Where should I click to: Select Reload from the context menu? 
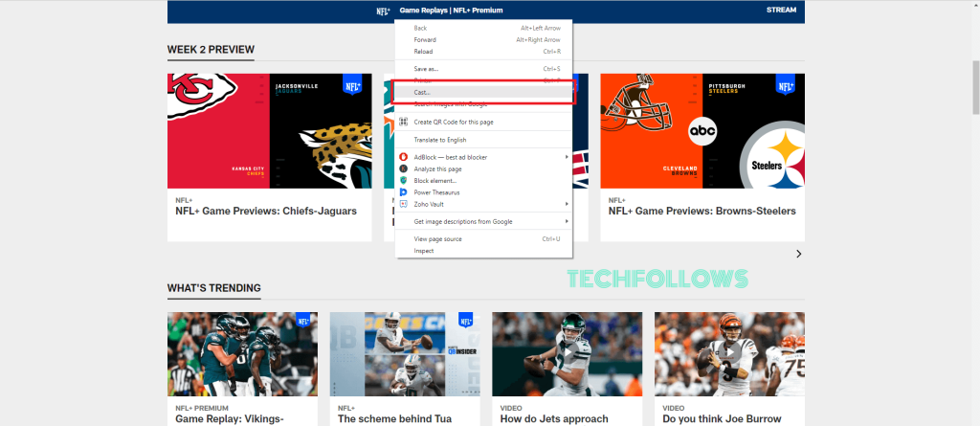coord(483,52)
